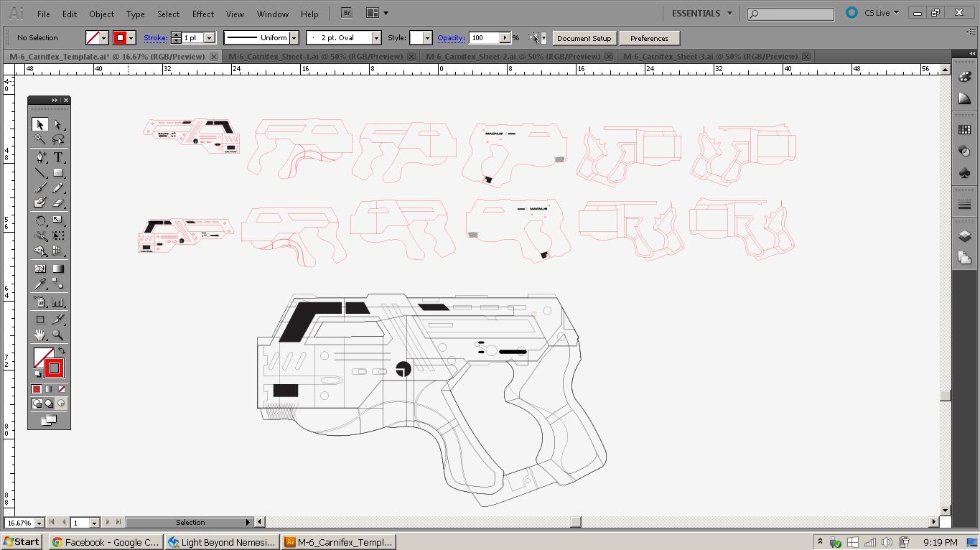Viewport: 980px width, 550px height.
Task: Open stroke color dropdown in control bar
Action: coord(131,38)
